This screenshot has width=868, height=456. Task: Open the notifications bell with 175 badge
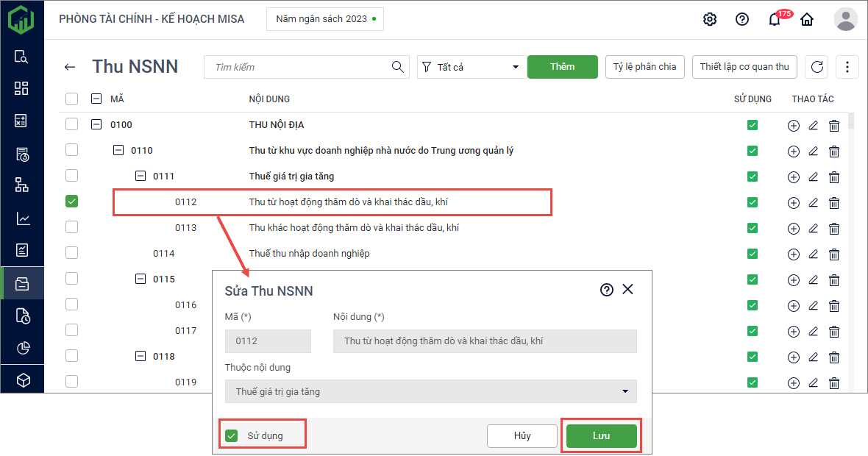(x=775, y=20)
